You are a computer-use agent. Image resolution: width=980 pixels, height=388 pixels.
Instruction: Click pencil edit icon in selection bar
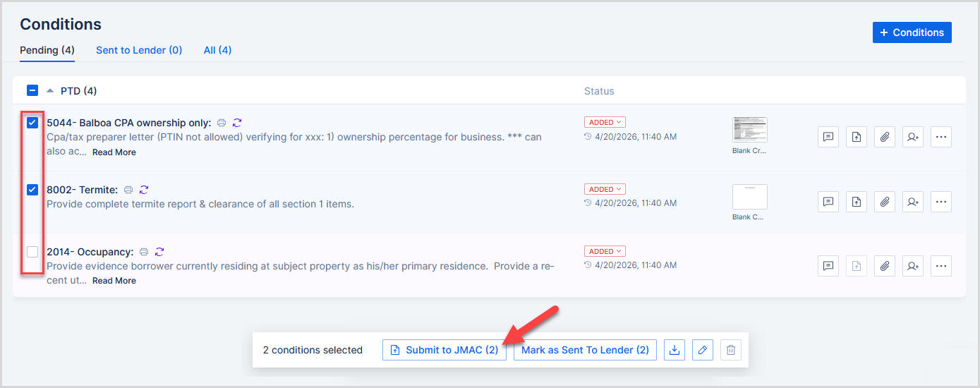click(703, 350)
